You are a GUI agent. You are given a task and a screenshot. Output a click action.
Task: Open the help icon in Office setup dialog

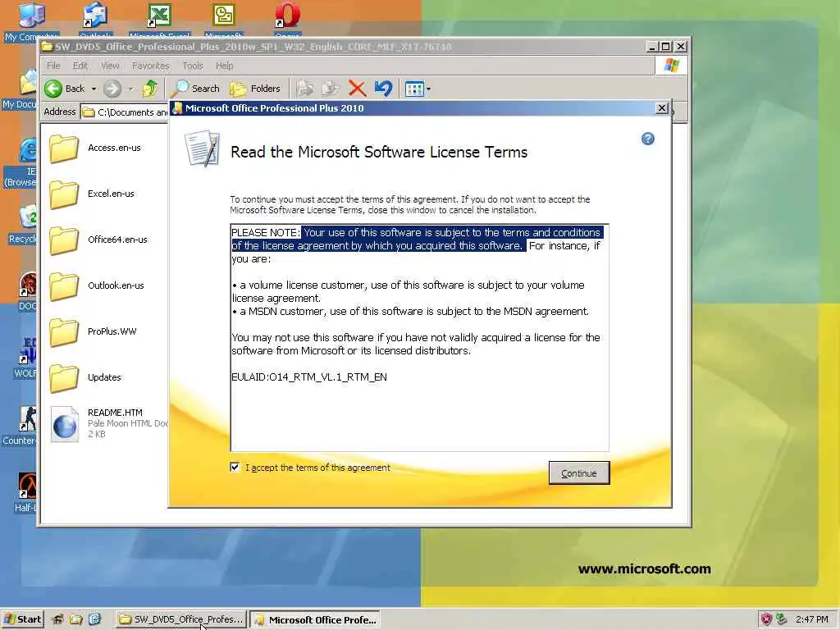pyautogui.click(x=648, y=139)
